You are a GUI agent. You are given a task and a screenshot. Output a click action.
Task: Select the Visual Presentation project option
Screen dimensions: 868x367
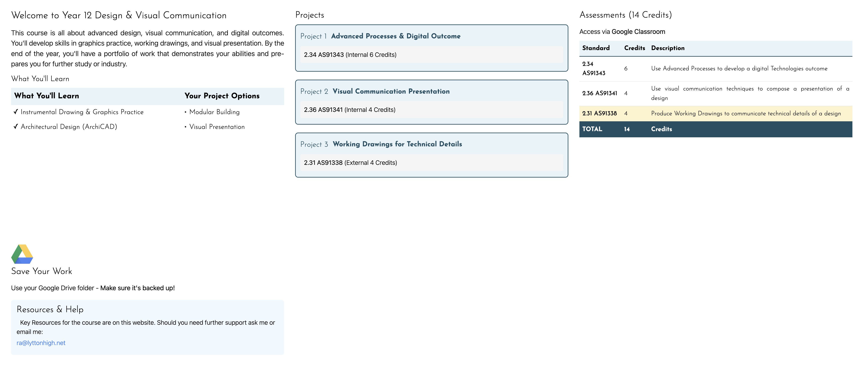217,126
